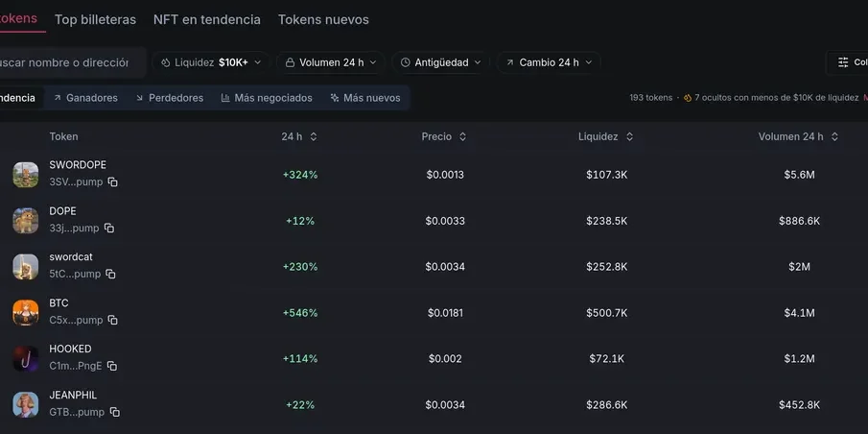Focus the search name or address field
Image resolution: width=868 pixels, height=434 pixels.
(72, 62)
